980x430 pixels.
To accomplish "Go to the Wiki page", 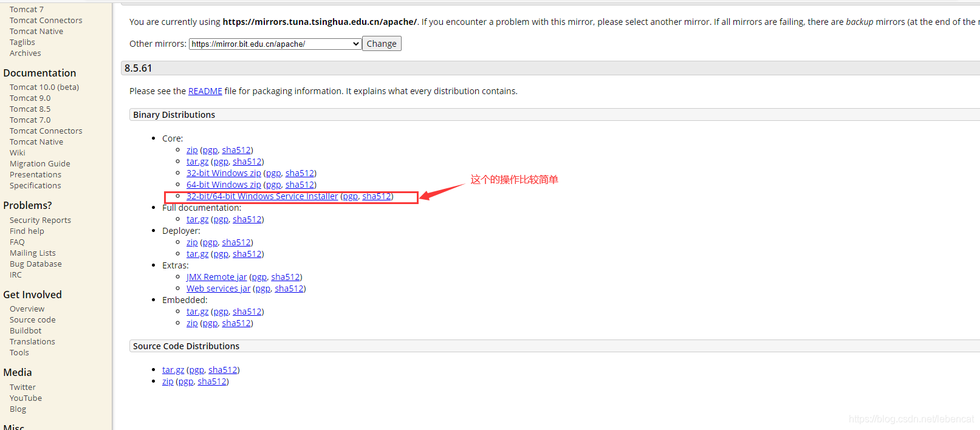I will click(x=18, y=153).
